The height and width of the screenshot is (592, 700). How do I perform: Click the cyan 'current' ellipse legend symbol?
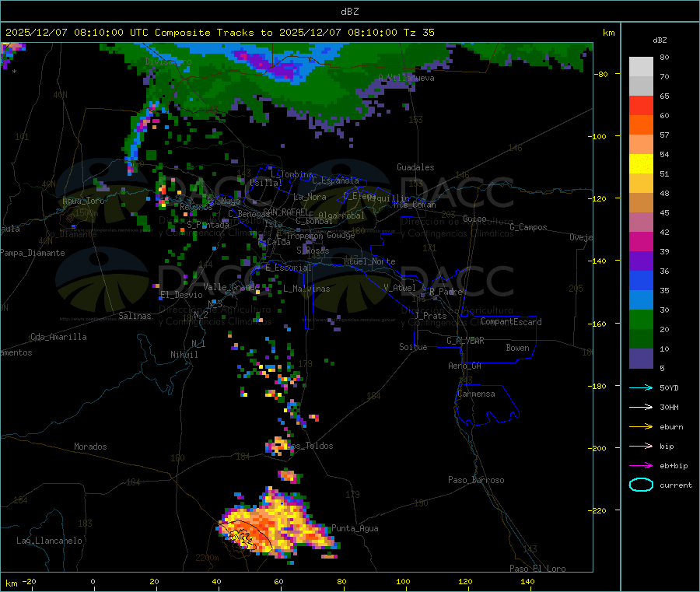tap(641, 485)
